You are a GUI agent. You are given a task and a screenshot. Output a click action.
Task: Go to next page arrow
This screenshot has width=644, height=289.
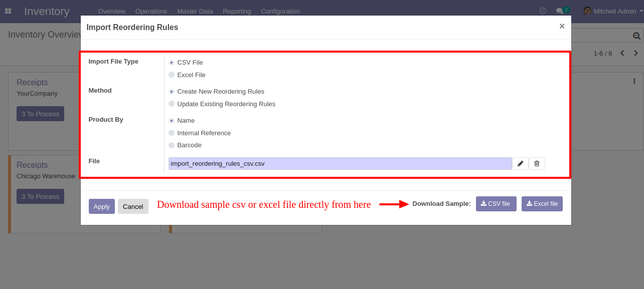click(x=636, y=53)
